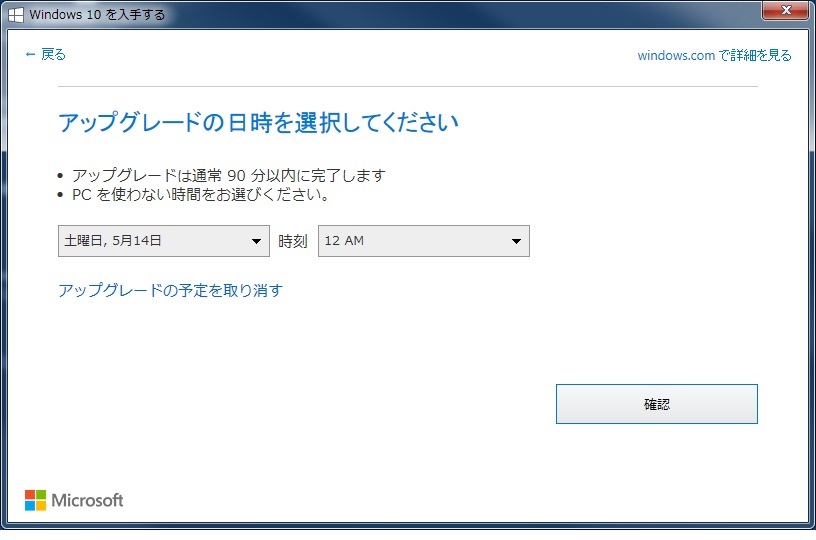Screen dimensions: 816x540
Task: Open the windows.com で詳細を見る link
Action: (714, 55)
